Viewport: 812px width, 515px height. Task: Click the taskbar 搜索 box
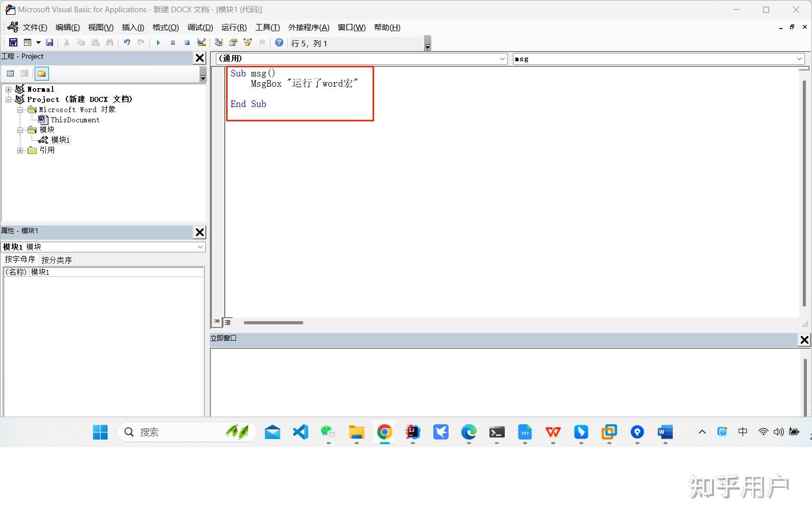point(187,432)
